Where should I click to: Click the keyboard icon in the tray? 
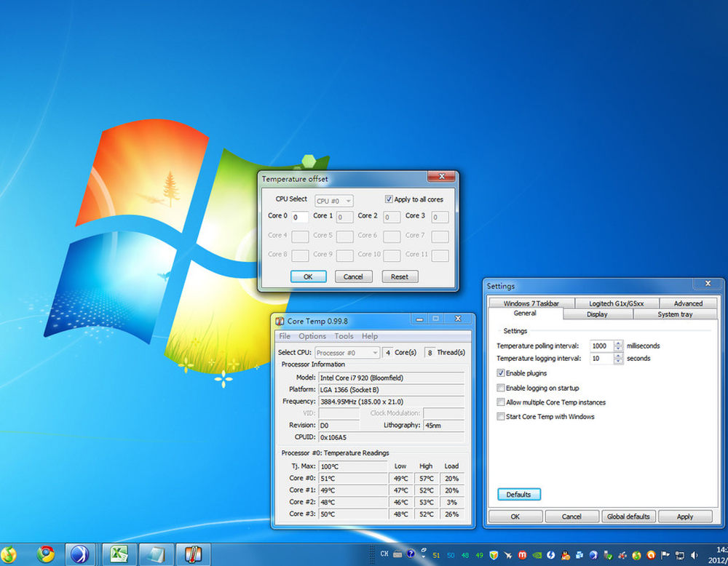pos(397,554)
